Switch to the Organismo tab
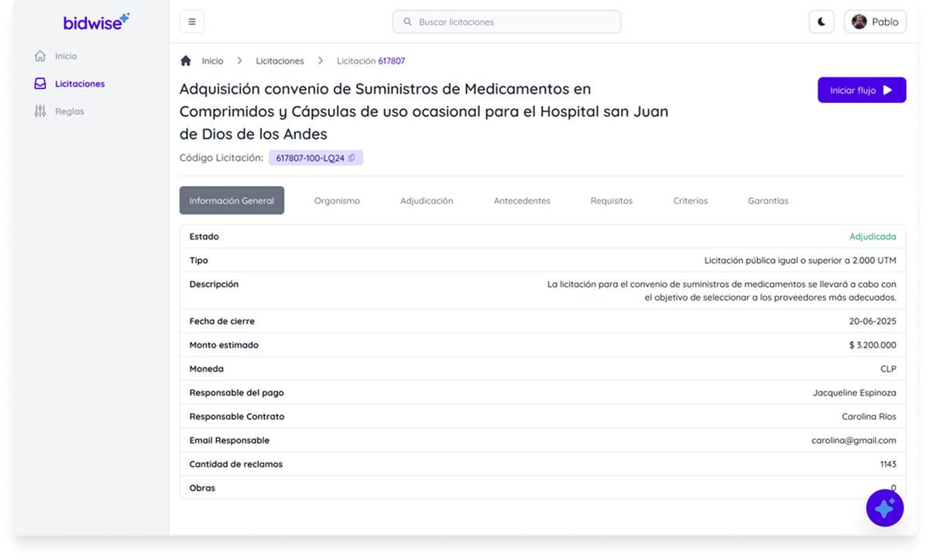This screenshot has width=929, height=560. 337,200
